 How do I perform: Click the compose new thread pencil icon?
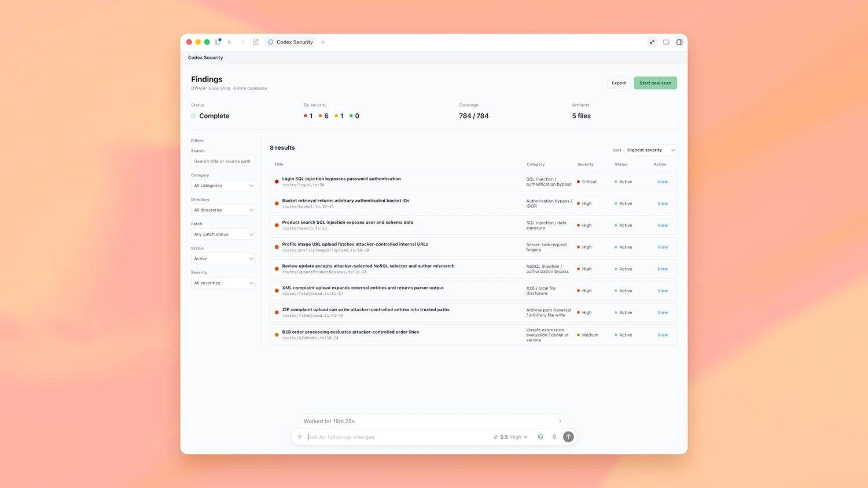point(256,42)
